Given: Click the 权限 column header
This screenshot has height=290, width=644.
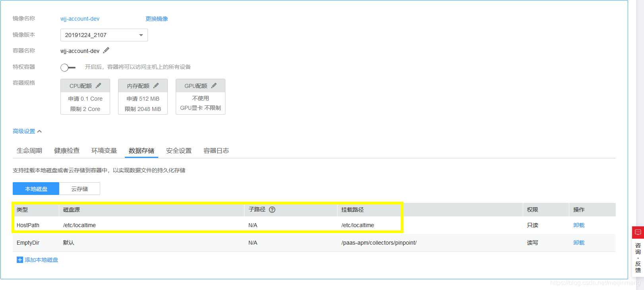Looking at the screenshot, I should pyautogui.click(x=533, y=210).
